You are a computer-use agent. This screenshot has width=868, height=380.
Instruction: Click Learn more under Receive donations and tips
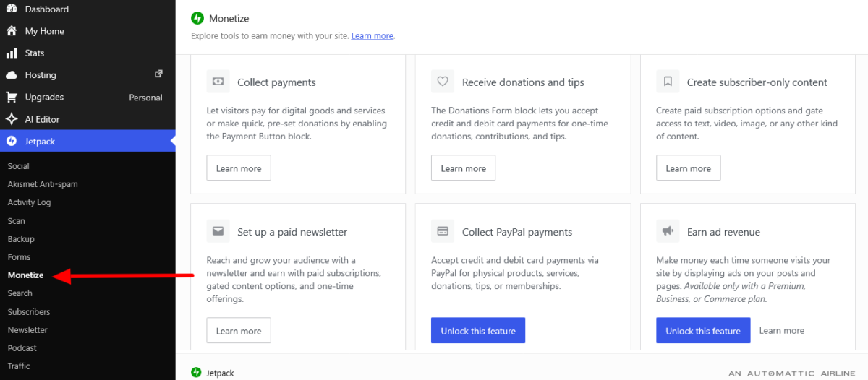[464, 168]
